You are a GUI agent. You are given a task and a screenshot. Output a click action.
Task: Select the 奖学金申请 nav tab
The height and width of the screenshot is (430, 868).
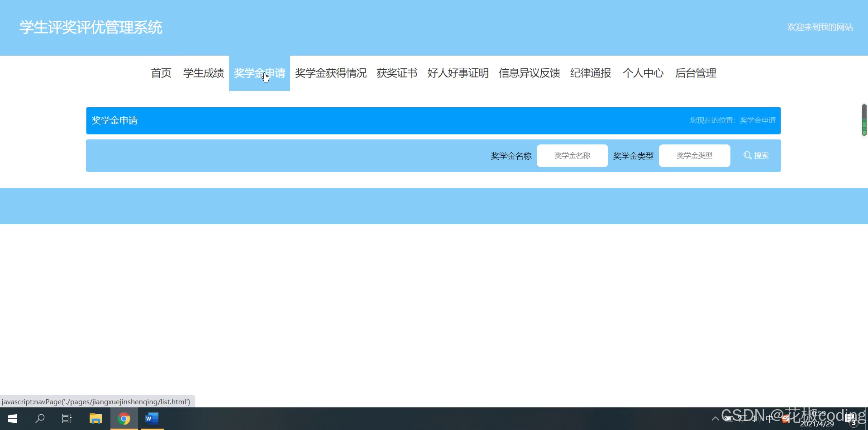tap(259, 73)
